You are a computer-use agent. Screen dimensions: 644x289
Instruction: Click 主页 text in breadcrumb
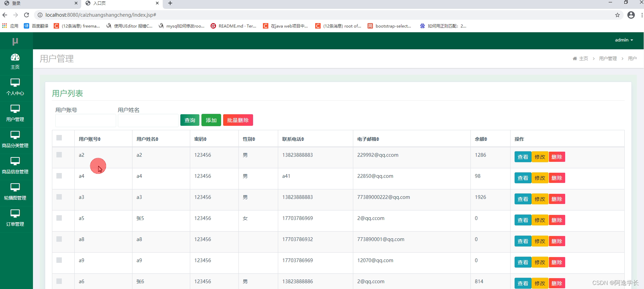pyautogui.click(x=584, y=58)
